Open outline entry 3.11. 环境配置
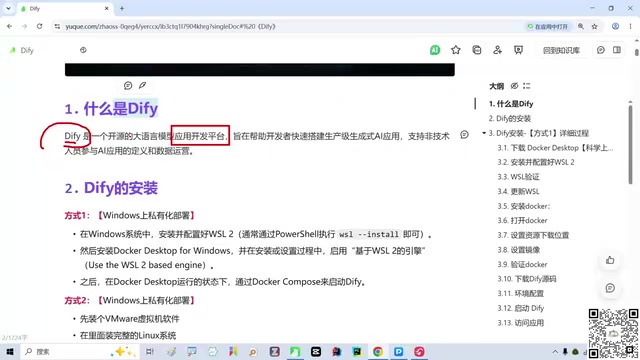640x360 pixels. pos(520,293)
